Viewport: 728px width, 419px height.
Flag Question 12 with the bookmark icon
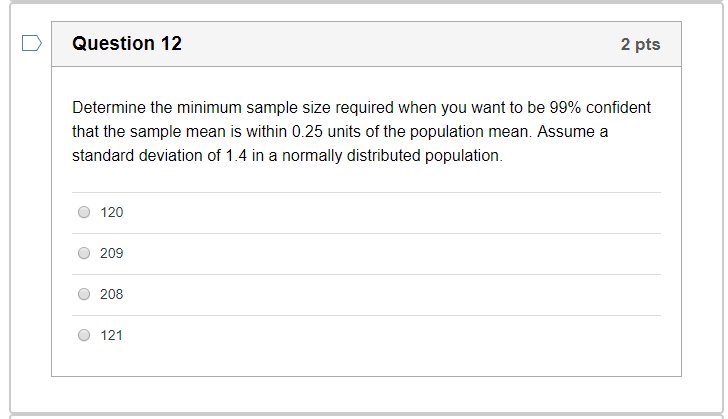32,43
